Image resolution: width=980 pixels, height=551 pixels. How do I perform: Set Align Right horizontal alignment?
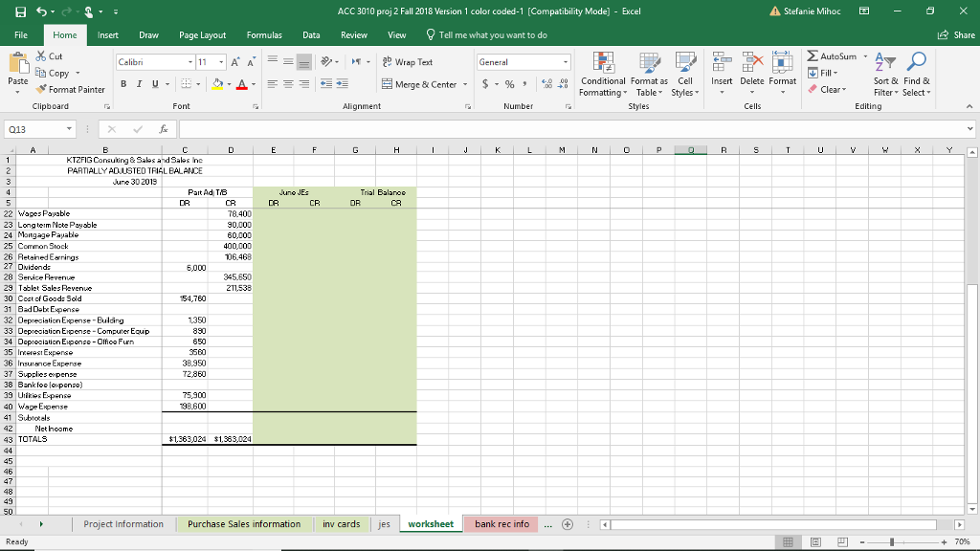pos(303,84)
